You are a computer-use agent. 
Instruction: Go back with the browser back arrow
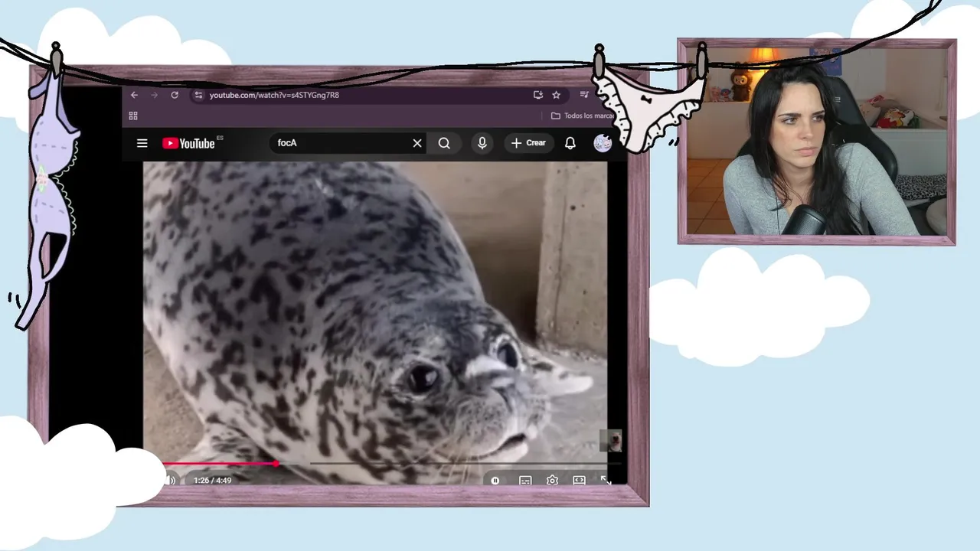134,95
